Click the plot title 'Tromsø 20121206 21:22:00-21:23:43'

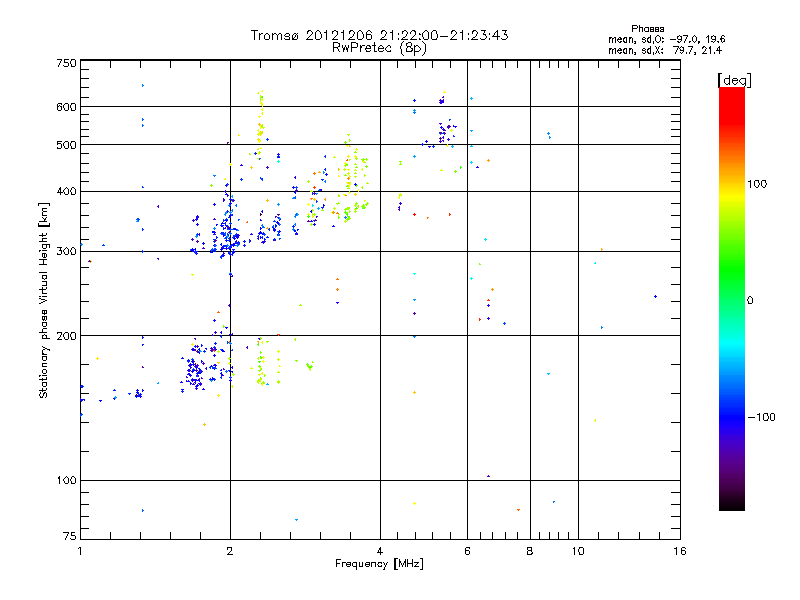(x=379, y=35)
